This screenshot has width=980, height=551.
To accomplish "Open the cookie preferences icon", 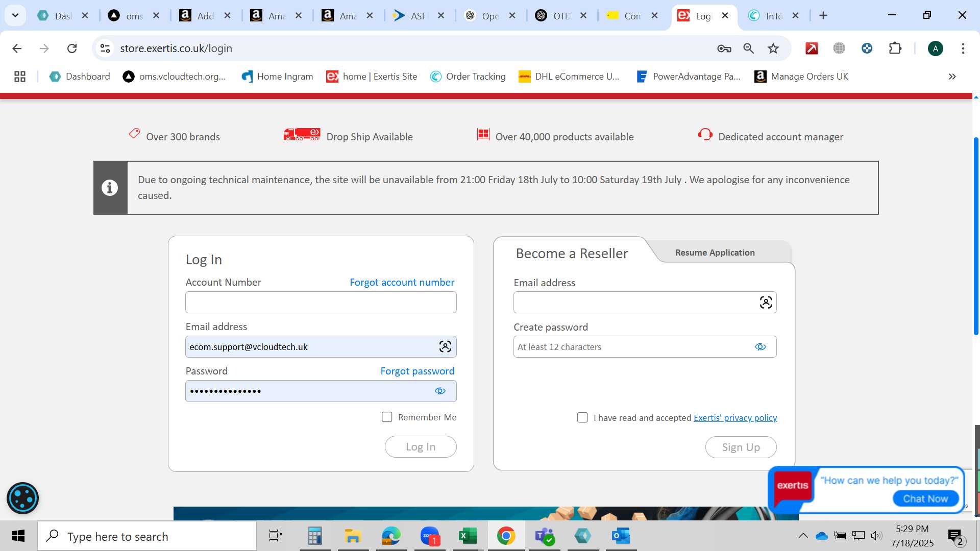I will pyautogui.click(x=22, y=498).
